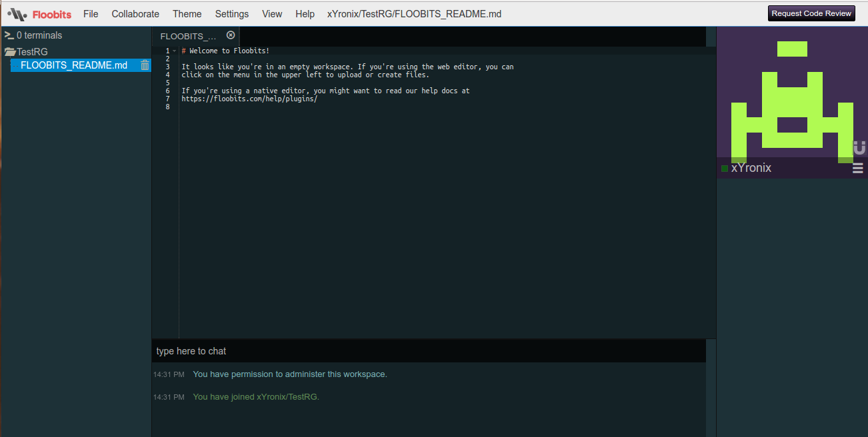Click the Request Code Review button
This screenshot has width=868, height=437.
pos(811,13)
